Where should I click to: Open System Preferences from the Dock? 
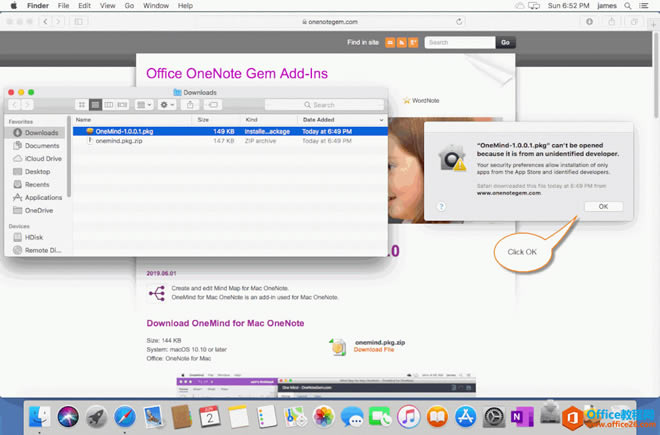(x=493, y=417)
